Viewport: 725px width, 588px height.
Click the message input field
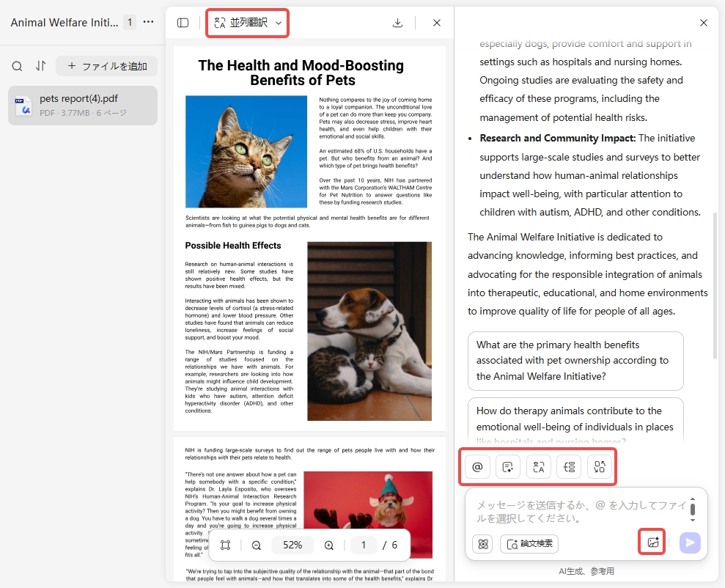pos(581,511)
